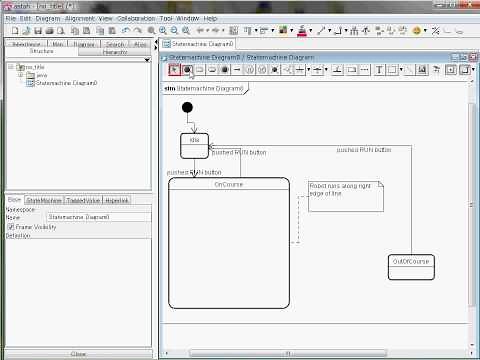Pick the Initial Pseudostate tool in palette
The height and width of the screenshot is (360, 480).
click(x=187, y=70)
